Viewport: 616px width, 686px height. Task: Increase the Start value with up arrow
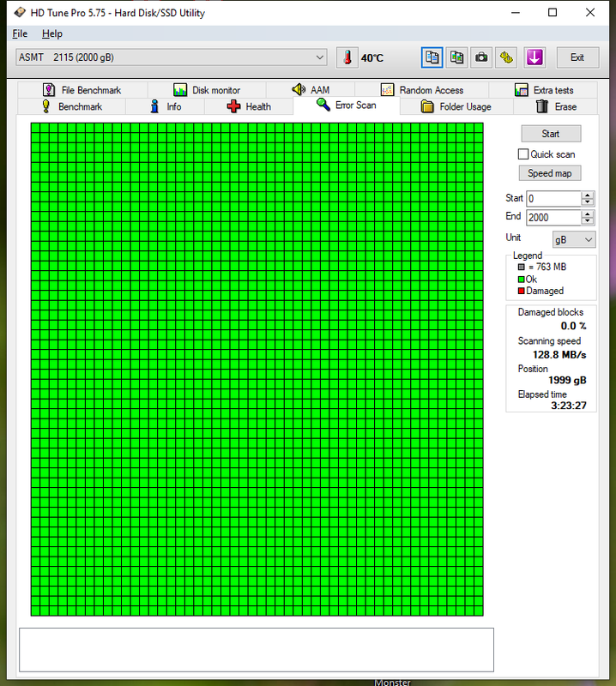point(588,195)
